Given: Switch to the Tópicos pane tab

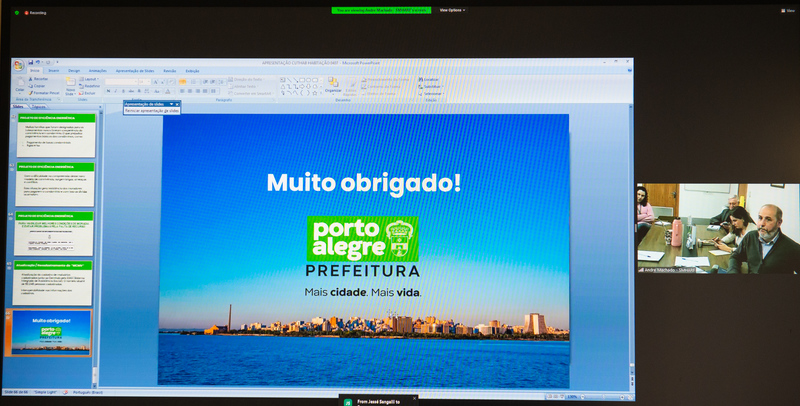Looking at the screenshot, I should [x=38, y=107].
